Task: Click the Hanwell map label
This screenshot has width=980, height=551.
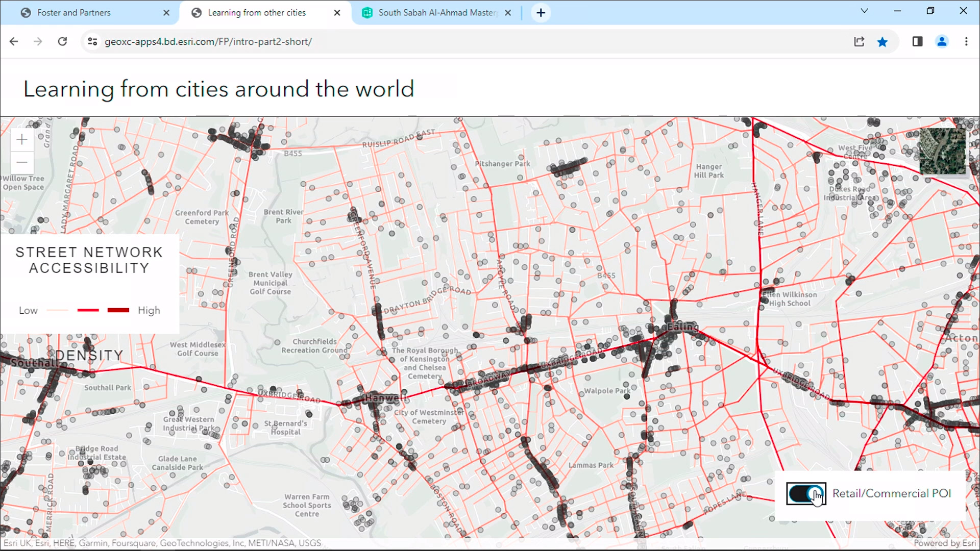Action: coord(386,397)
